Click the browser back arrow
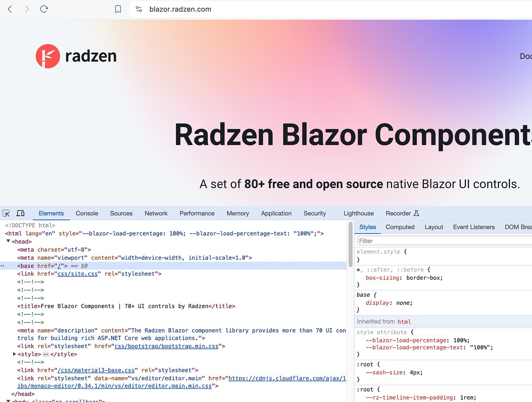The image size is (532, 402). 10,9
